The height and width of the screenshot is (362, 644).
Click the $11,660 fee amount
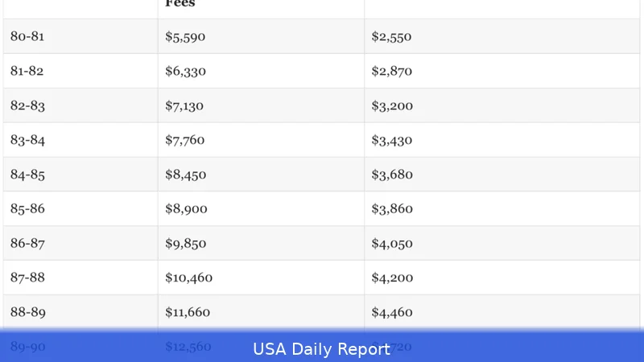pyautogui.click(x=188, y=313)
